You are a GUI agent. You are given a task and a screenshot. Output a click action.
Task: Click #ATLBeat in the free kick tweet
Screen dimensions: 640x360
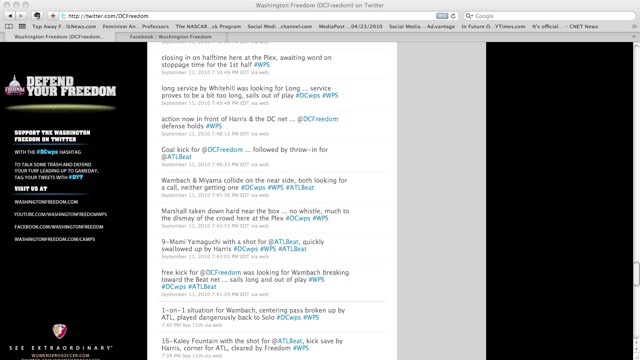pyautogui.click(x=202, y=287)
